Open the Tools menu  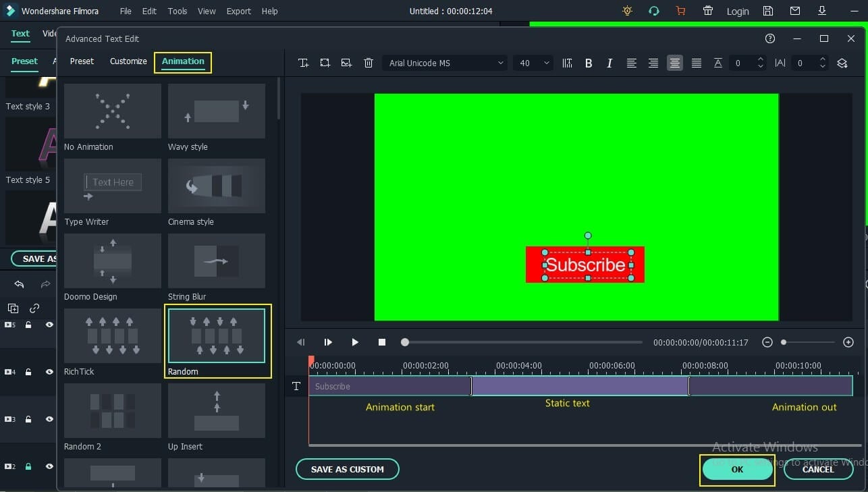point(178,11)
